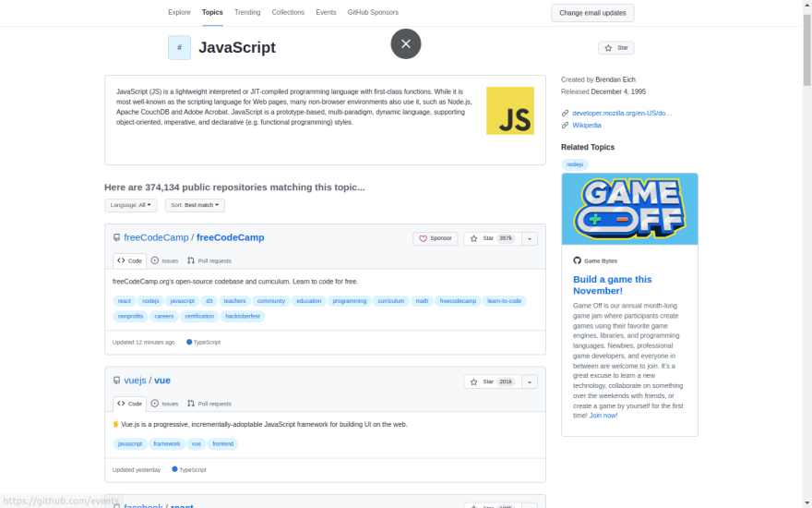Click the Join now! link
This screenshot has height=508, width=812.
tap(603, 416)
